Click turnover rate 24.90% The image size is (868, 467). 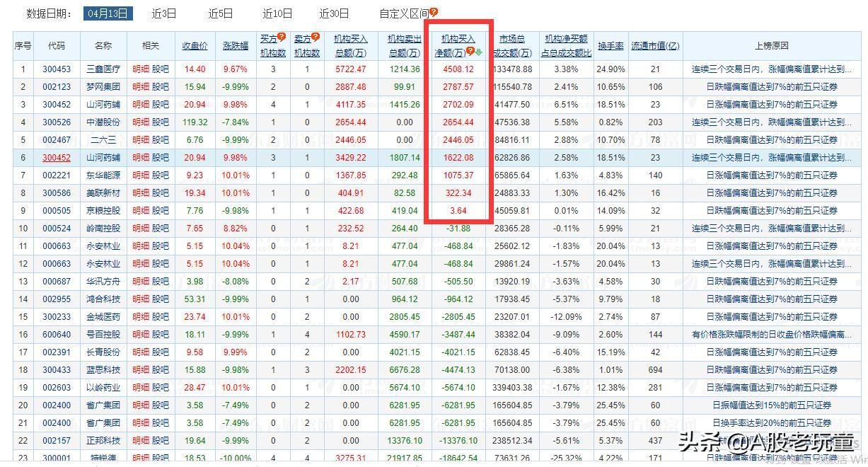(611, 69)
